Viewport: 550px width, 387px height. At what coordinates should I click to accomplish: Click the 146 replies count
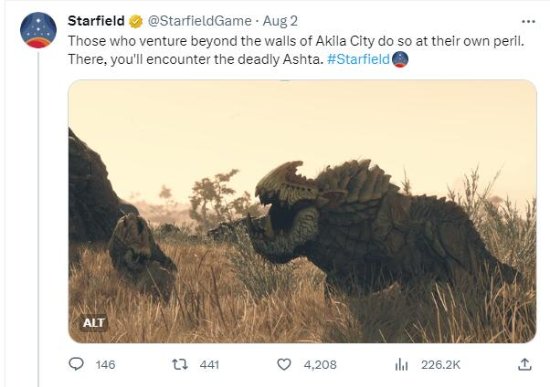[105, 365]
